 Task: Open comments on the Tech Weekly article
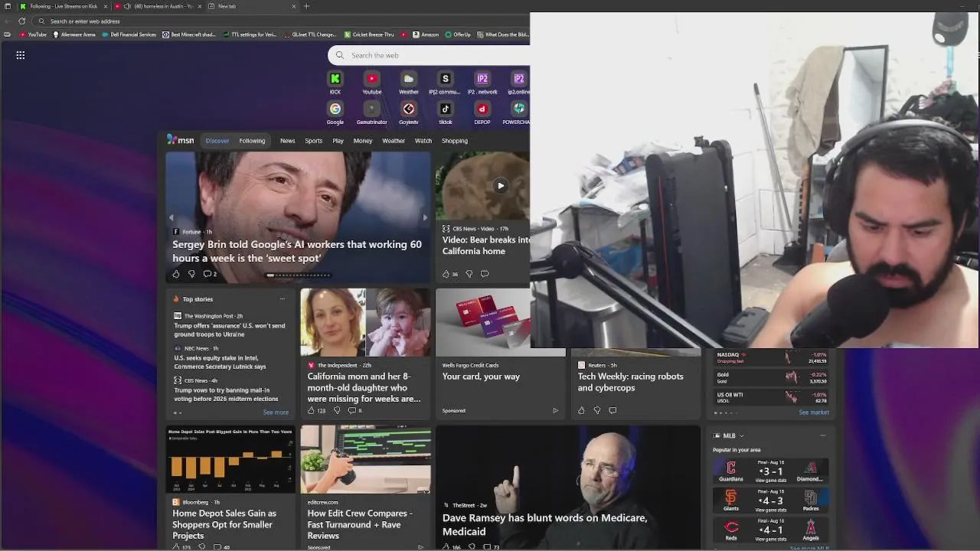pyautogui.click(x=612, y=410)
